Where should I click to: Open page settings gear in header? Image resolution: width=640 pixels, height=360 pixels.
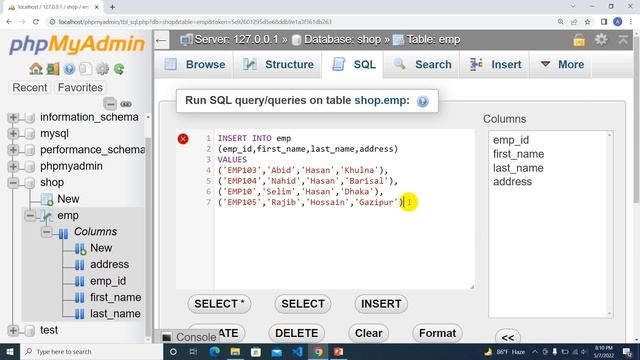pos(601,40)
